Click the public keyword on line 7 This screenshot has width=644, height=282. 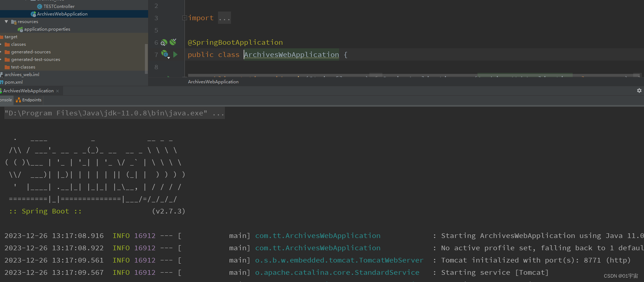pyautogui.click(x=201, y=55)
